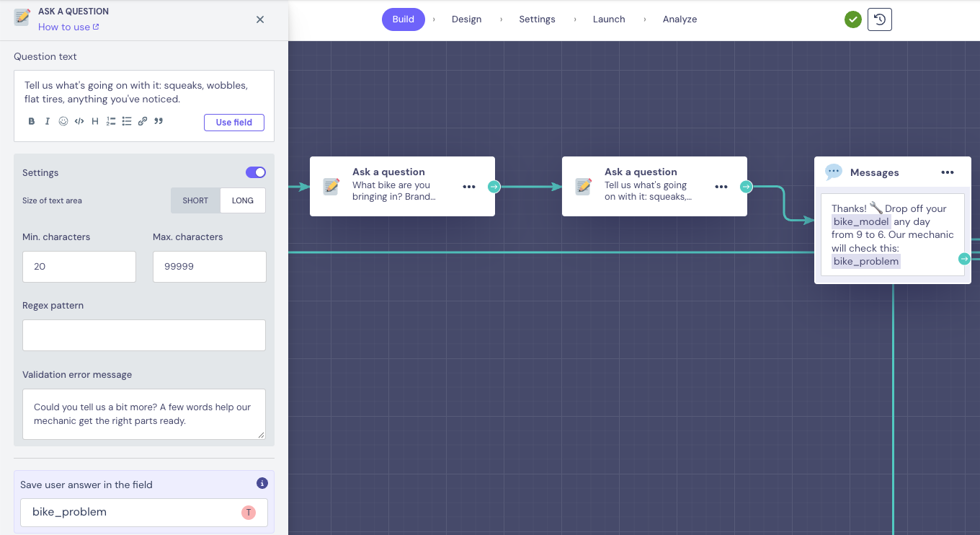Select LONG text area size
This screenshot has height=535, width=980.
click(x=243, y=200)
